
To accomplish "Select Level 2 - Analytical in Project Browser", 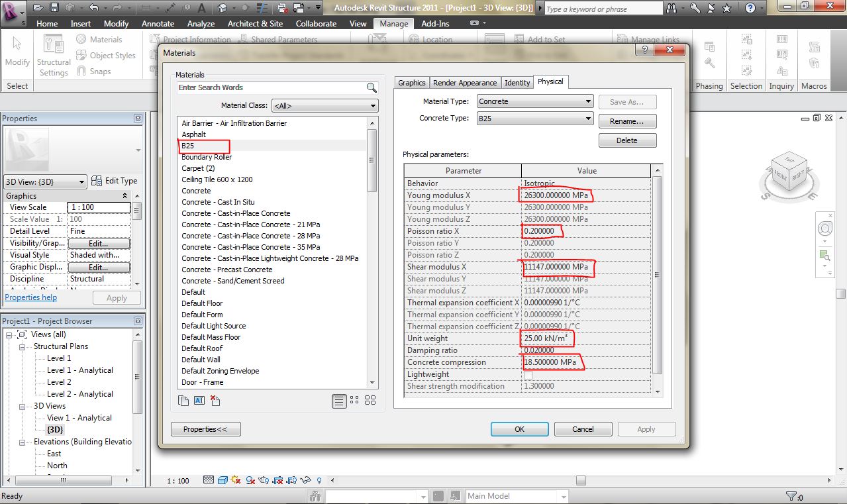I will (x=80, y=394).
